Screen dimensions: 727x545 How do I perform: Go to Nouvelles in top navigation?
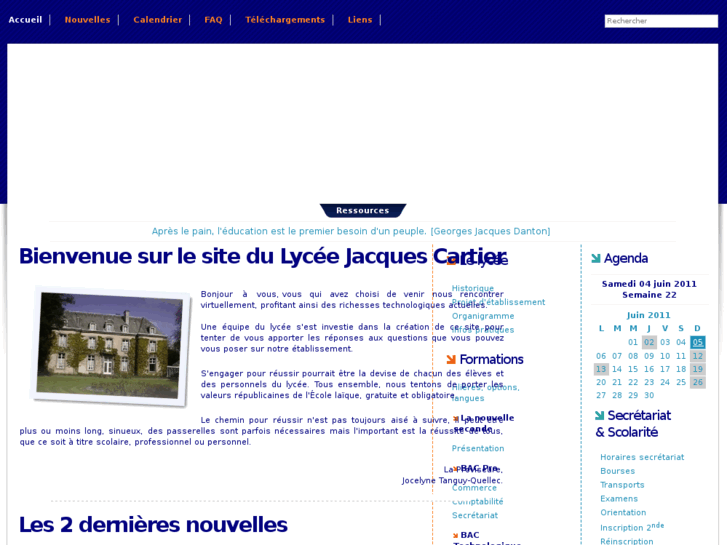coord(87,20)
